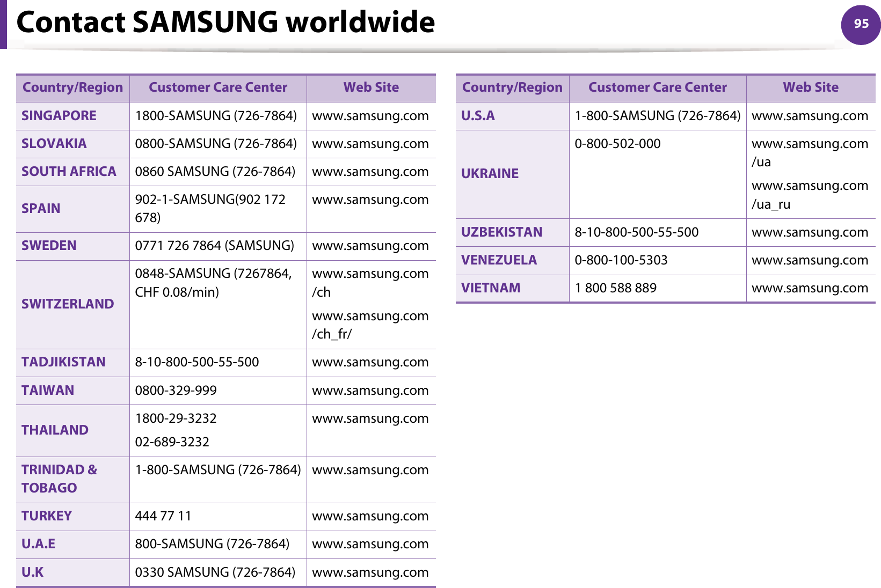Open the www.samsung.com link for Taiwan
Image resolution: width=881 pixels, height=588 pixels.
(x=370, y=391)
